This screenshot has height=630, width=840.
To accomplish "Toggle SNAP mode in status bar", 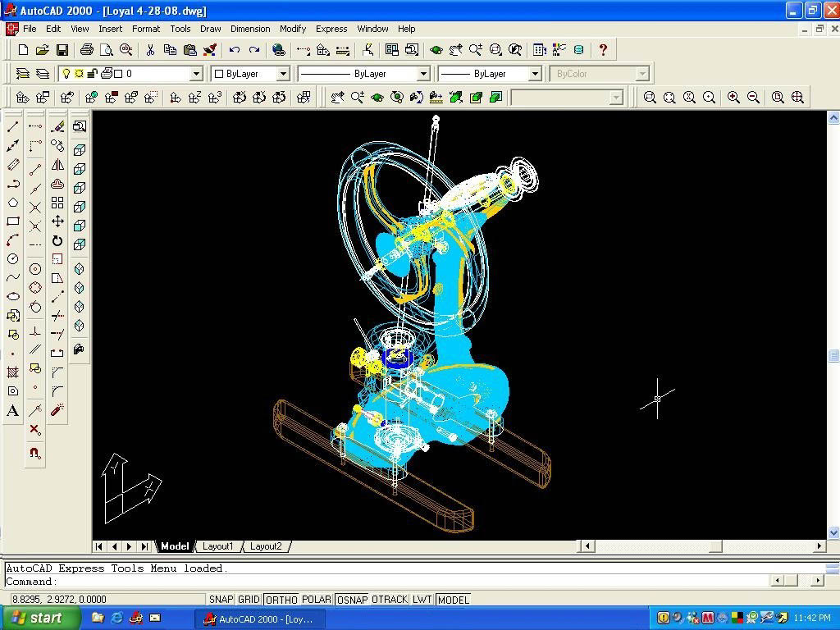I will tap(221, 600).
